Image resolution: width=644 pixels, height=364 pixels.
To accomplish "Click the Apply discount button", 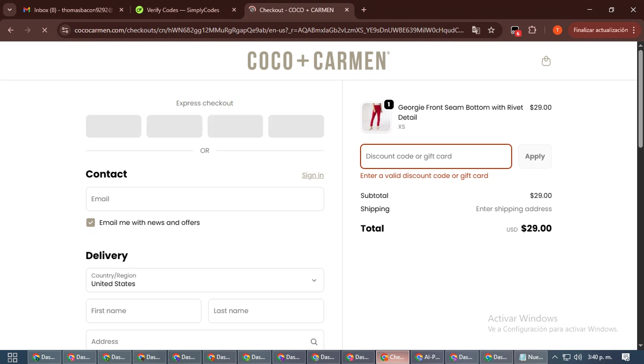I will tap(535, 156).
